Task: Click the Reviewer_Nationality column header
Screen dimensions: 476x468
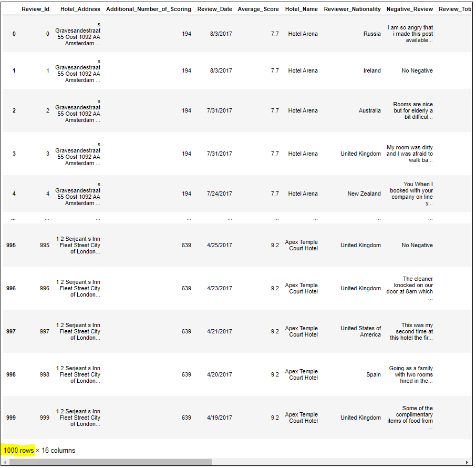Action: pyautogui.click(x=352, y=9)
